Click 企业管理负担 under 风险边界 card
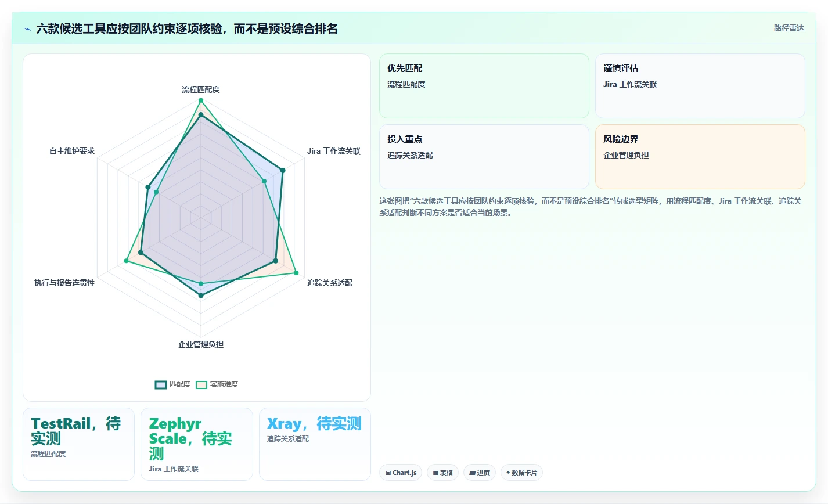 point(626,155)
